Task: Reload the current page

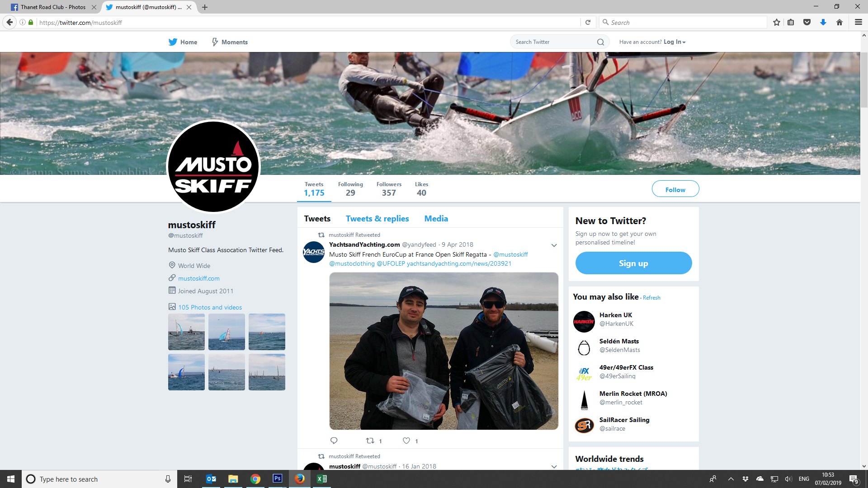Action: coord(588,22)
